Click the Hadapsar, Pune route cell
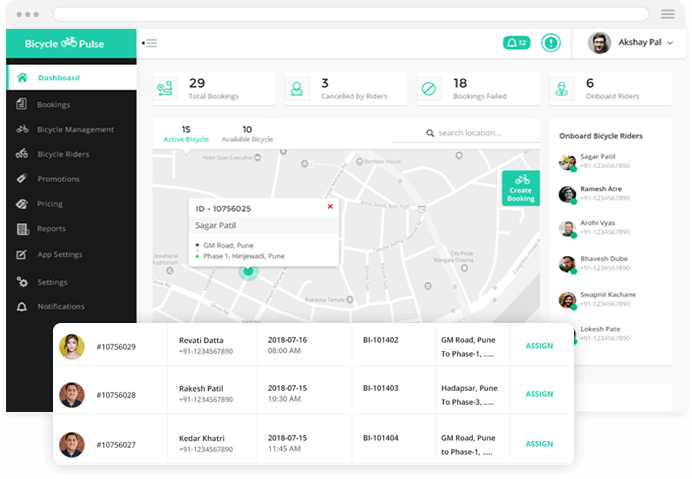692x479 pixels. (x=469, y=395)
